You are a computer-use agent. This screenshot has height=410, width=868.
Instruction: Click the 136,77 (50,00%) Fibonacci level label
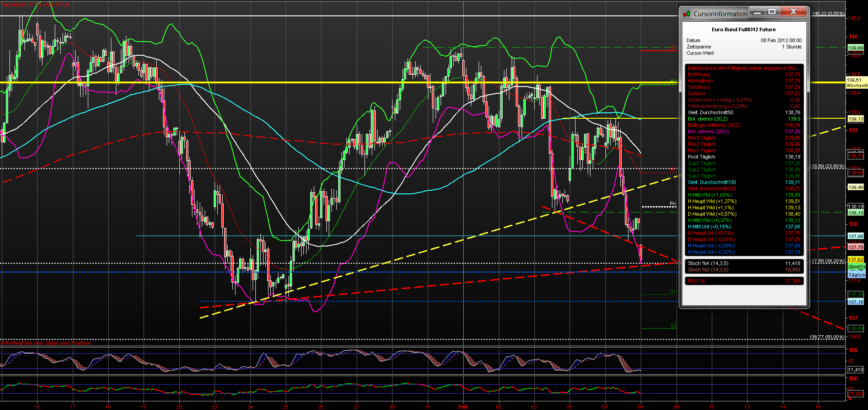827,337
